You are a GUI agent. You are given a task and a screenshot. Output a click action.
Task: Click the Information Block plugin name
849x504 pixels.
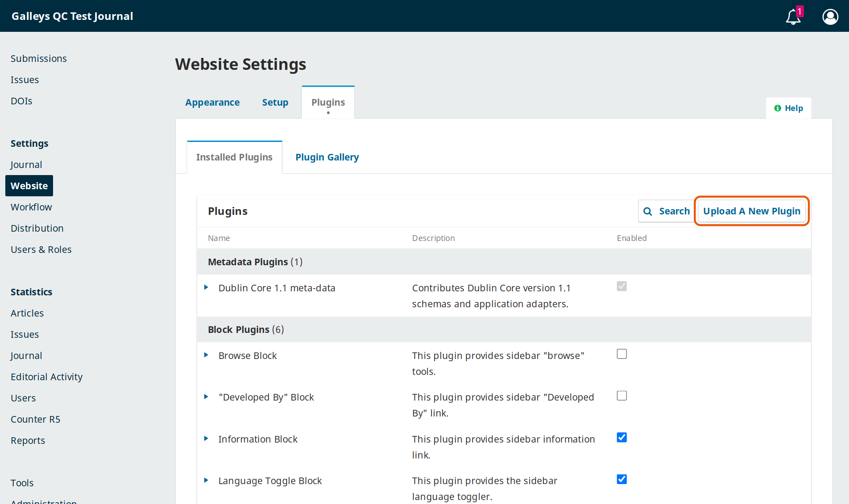258,439
